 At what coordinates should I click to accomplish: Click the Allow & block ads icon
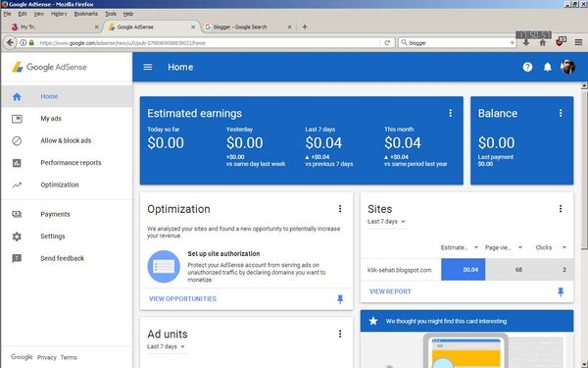pos(17,140)
